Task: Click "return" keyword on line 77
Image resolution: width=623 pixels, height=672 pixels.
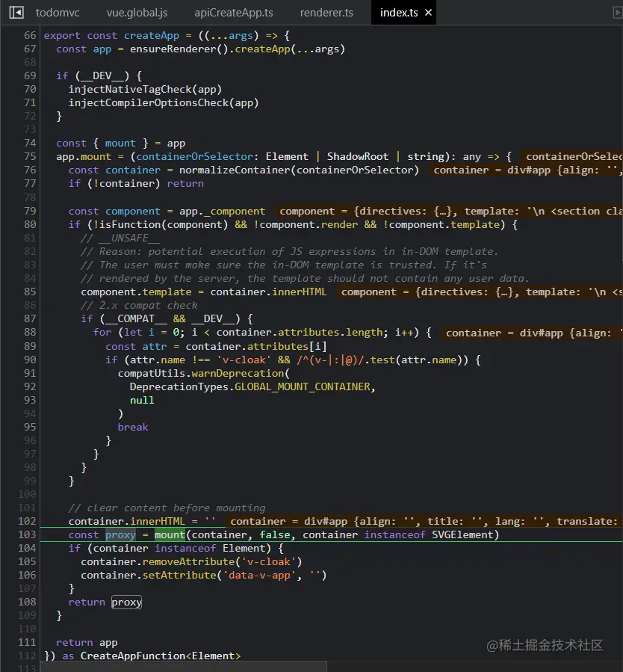Action: [x=185, y=183]
